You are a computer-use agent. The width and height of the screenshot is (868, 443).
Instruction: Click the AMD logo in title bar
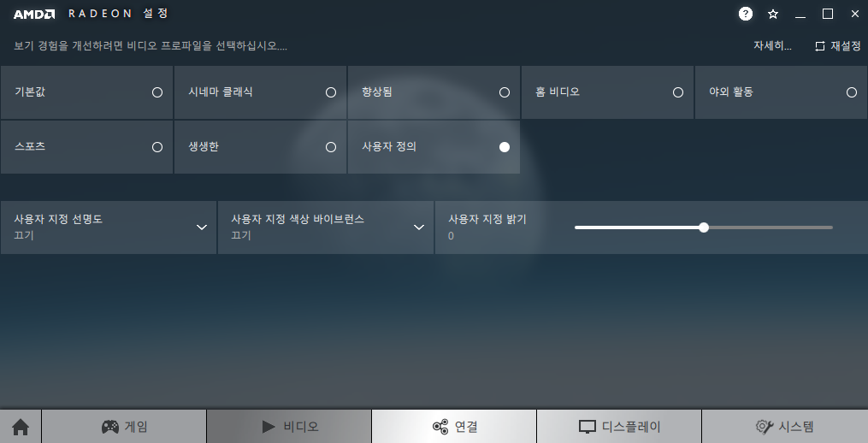[x=34, y=15]
